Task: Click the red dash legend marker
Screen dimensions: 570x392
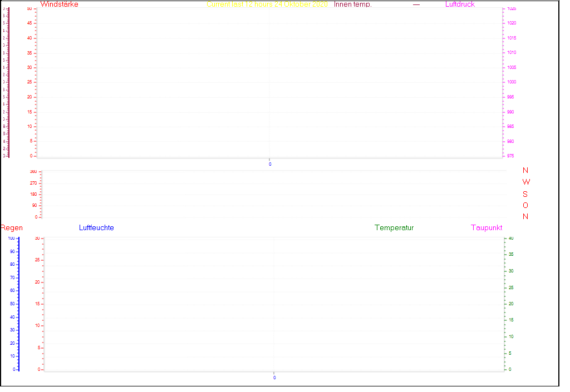Action: tap(416, 4)
